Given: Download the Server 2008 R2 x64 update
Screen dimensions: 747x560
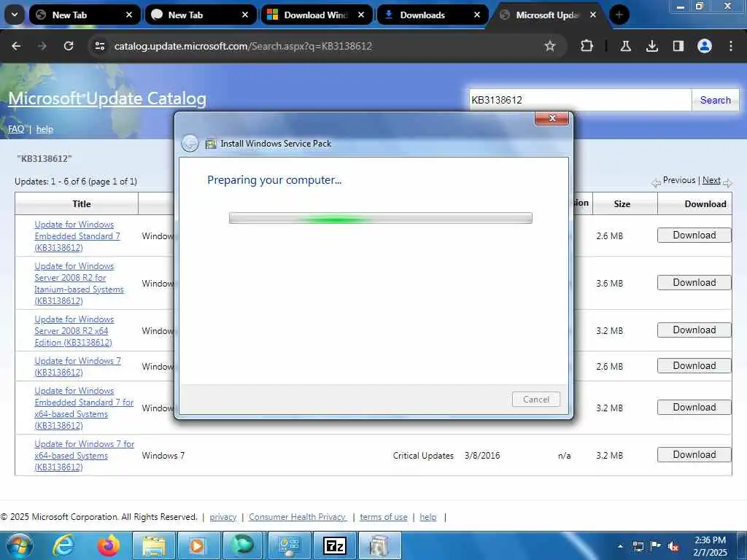Looking at the screenshot, I should pyautogui.click(x=694, y=330).
